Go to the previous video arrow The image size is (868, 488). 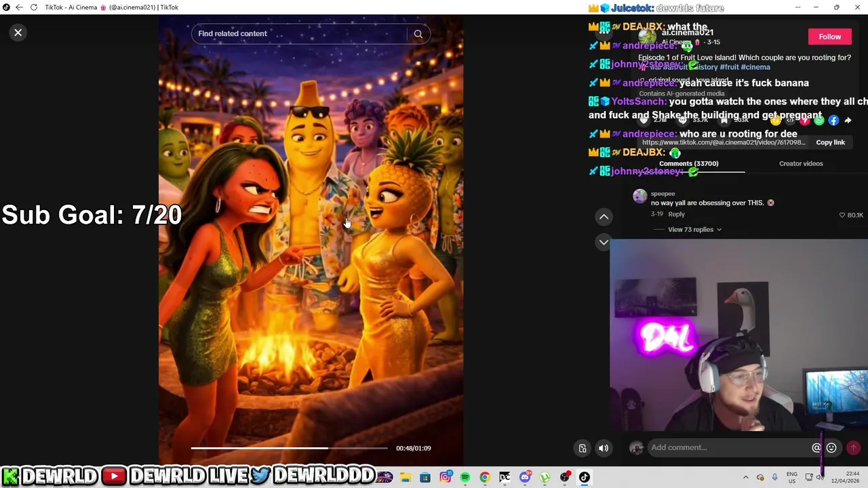point(604,217)
